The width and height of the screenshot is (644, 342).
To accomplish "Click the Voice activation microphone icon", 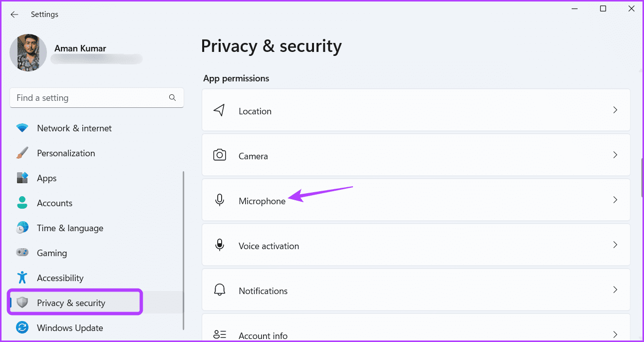I will pos(219,245).
